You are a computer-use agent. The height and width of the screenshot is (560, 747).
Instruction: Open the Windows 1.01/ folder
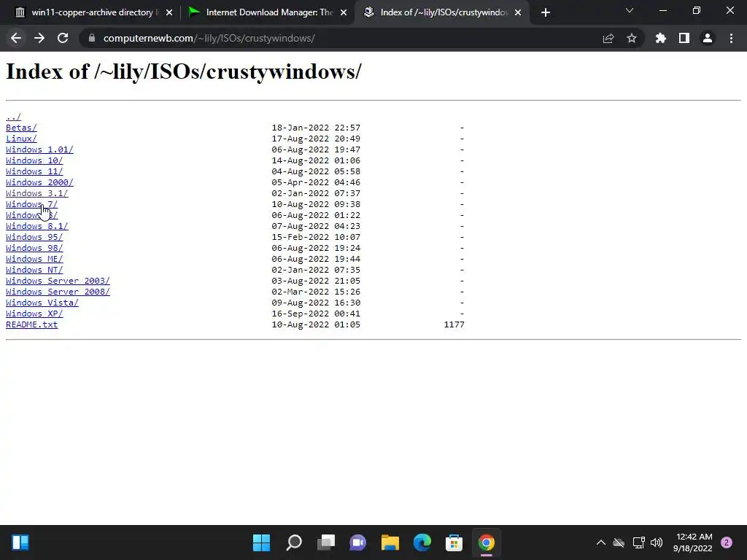pos(39,149)
